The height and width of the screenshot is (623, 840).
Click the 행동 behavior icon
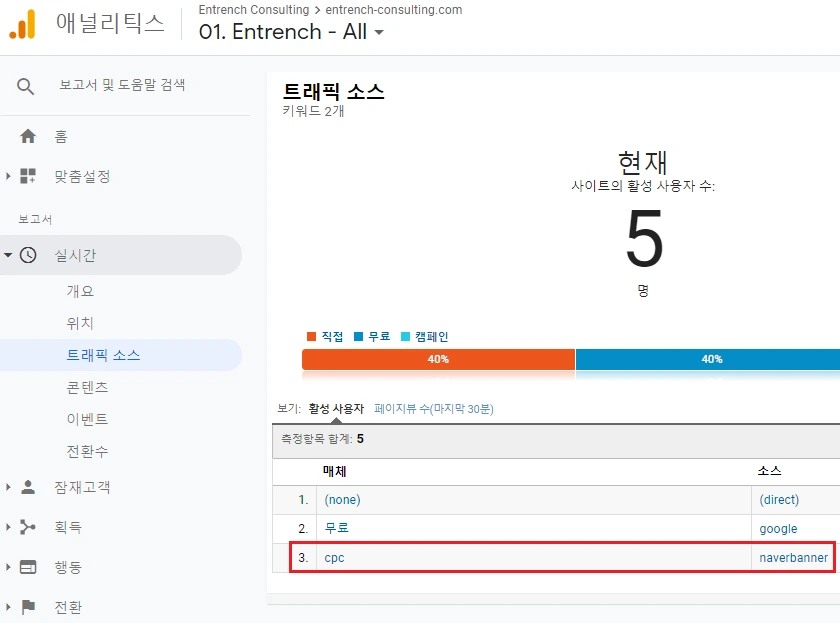pyautogui.click(x=28, y=567)
